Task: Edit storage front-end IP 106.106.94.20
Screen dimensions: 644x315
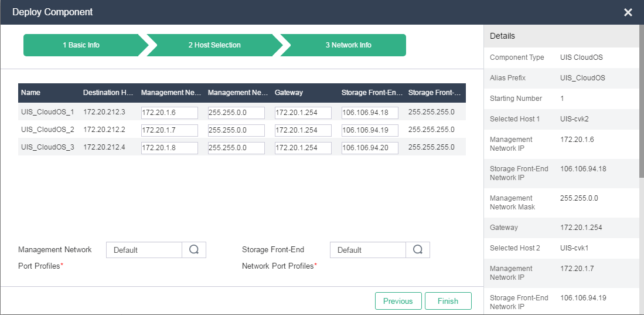Action: [x=370, y=148]
